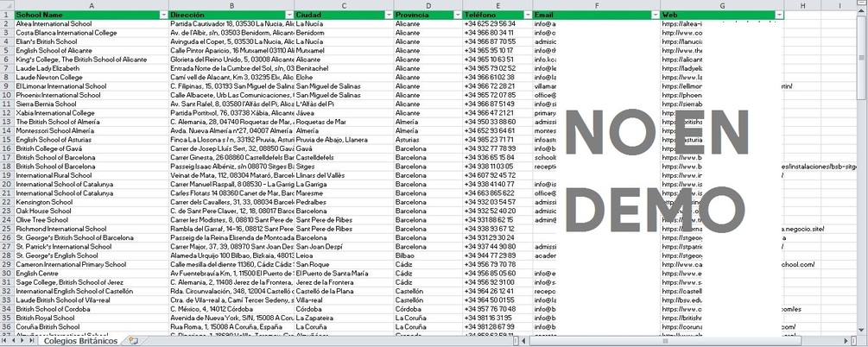Click the horizontal scrollbar thumb
Image resolution: width=868 pixels, height=347 pixels.
pyautogui.click(x=665, y=341)
